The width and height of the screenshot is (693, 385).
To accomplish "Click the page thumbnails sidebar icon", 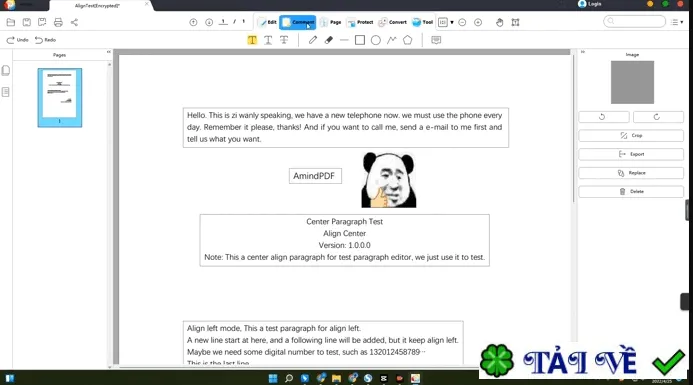I will pyautogui.click(x=6, y=71).
